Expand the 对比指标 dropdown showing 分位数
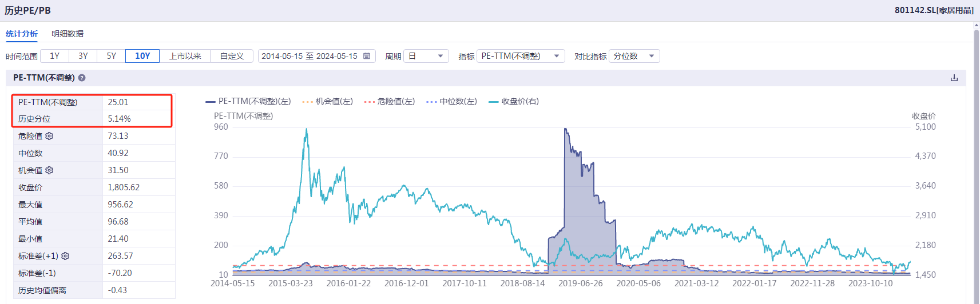980x304 pixels. pyautogui.click(x=634, y=56)
